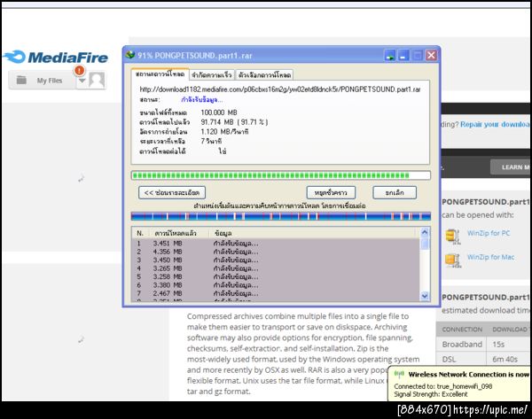
Task: Click the info column header
Action: click(x=223, y=233)
